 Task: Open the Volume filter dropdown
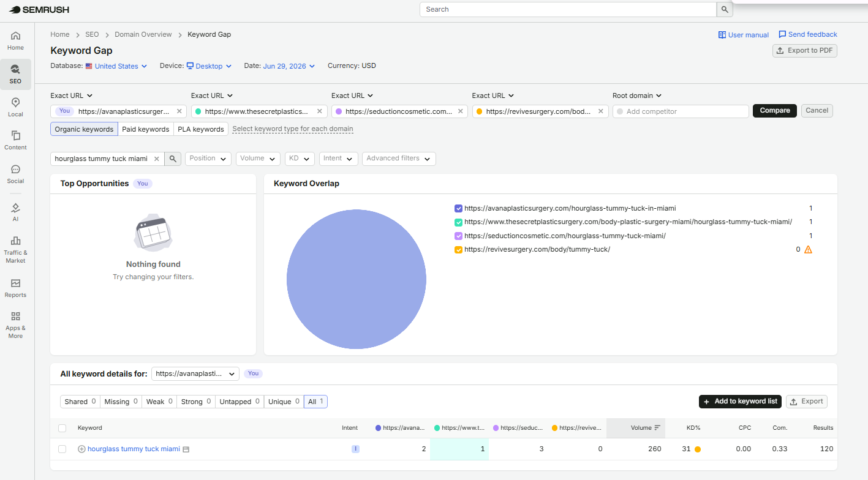point(258,159)
